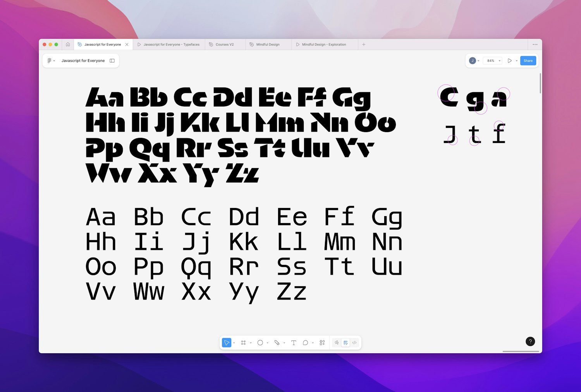This screenshot has width=581, height=392.
Task: Switch to the Mindful Design tab
Action: [267, 44]
